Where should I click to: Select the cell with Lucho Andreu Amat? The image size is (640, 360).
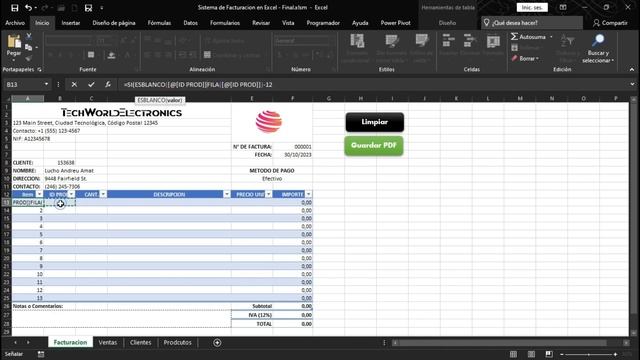click(69, 171)
